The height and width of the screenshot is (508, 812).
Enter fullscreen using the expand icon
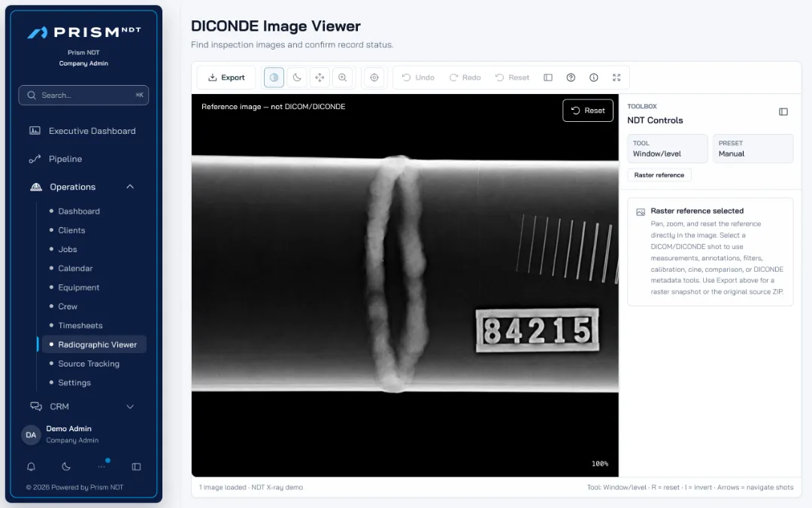(x=617, y=78)
